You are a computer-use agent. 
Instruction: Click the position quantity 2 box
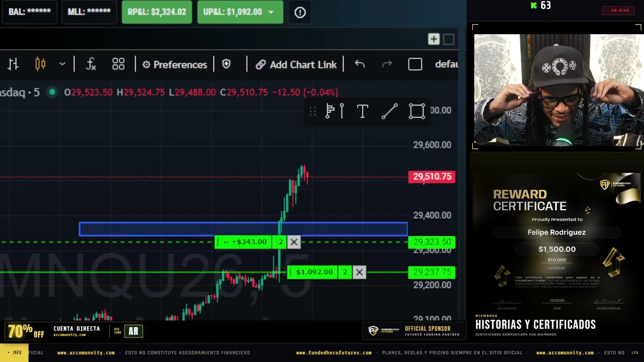coord(345,273)
